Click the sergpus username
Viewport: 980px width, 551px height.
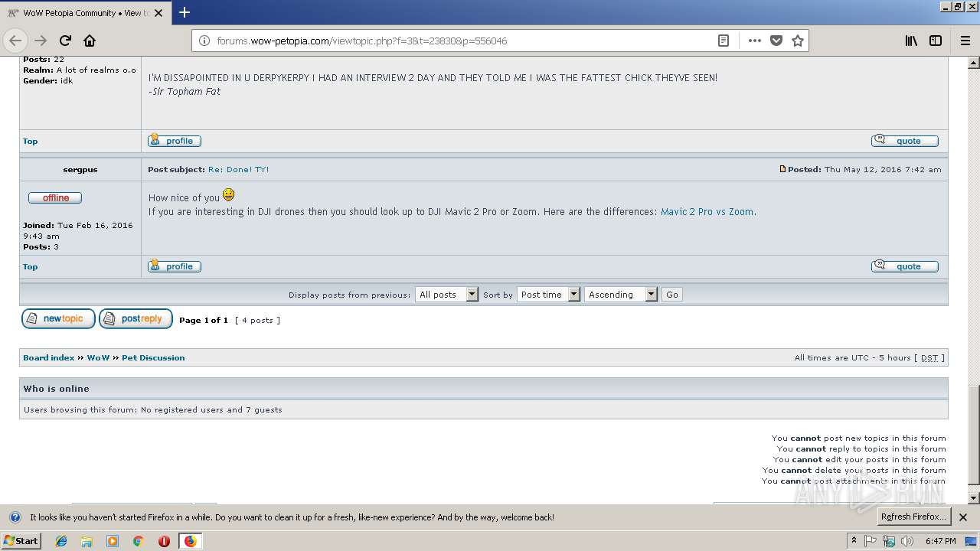[x=80, y=169]
